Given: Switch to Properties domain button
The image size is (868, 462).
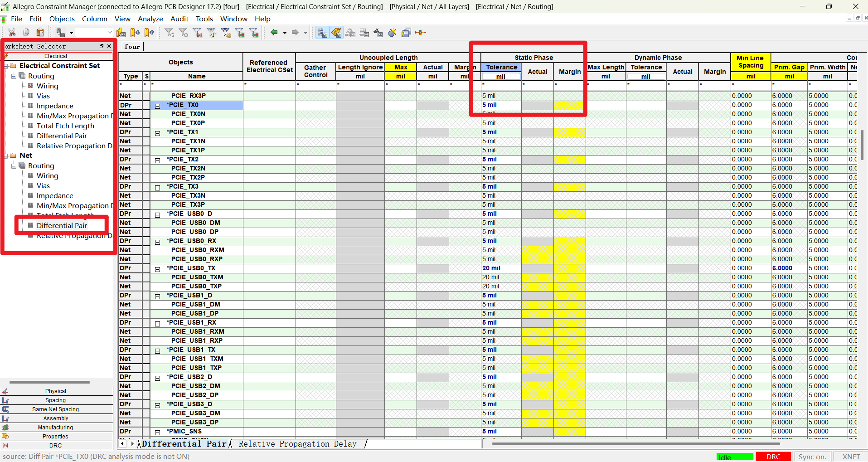Looking at the screenshot, I should point(56,436).
